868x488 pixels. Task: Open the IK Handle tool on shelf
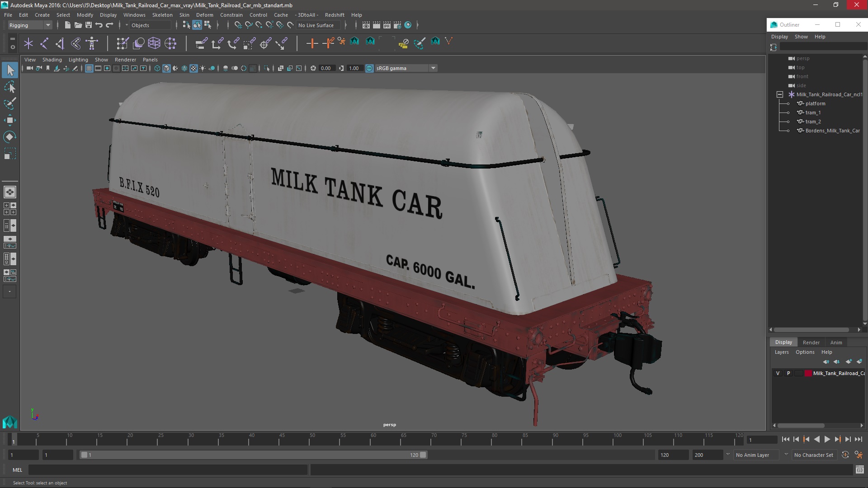point(60,43)
